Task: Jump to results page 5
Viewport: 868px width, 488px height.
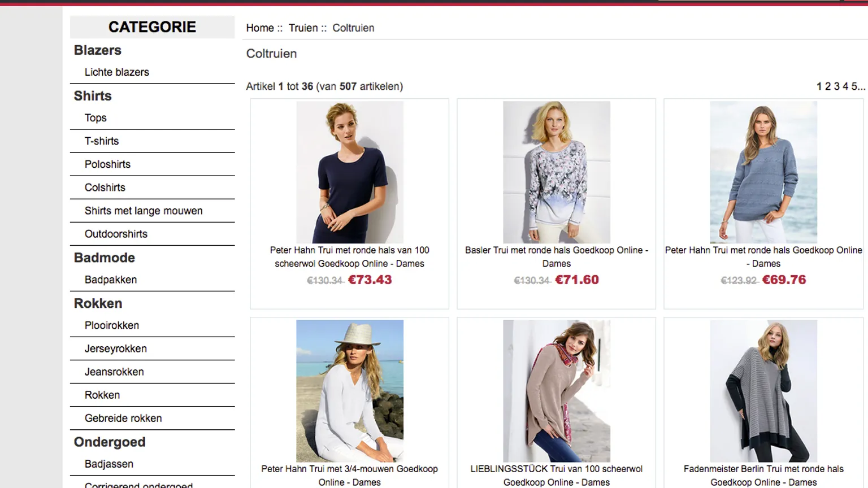Action: point(854,86)
